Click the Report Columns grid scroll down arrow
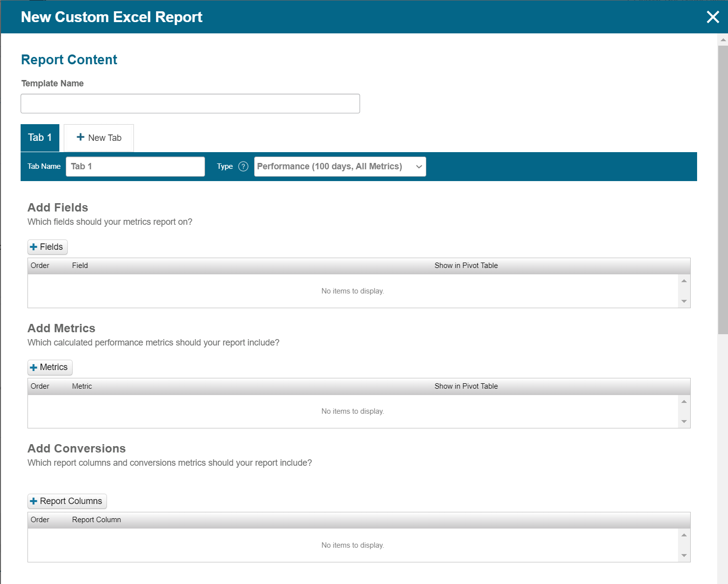The width and height of the screenshot is (728, 584). 684,556
